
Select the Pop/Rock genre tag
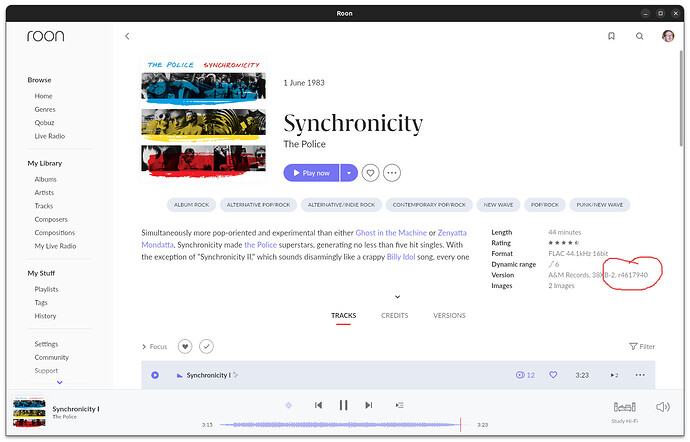coord(544,205)
